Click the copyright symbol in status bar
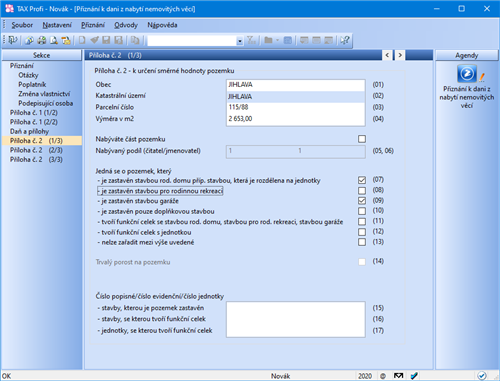Viewport: 500px width, 381px height. [383, 376]
